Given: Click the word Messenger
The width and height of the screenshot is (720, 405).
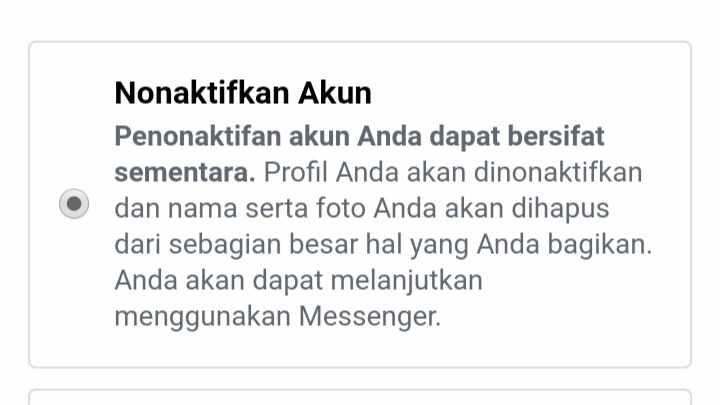Looking at the screenshot, I should click(370, 316).
